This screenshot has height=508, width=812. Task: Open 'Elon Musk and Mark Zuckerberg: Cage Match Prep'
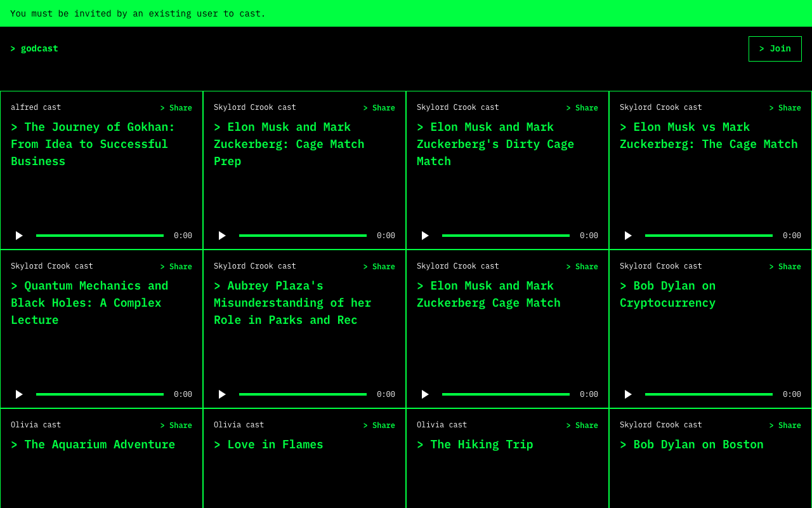[x=289, y=144]
